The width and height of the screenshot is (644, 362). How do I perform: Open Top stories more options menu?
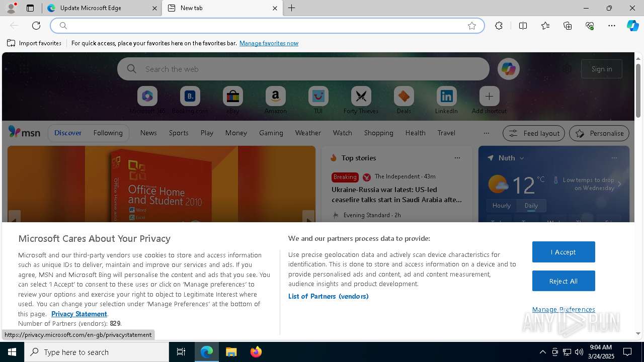click(x=457, y=158)
